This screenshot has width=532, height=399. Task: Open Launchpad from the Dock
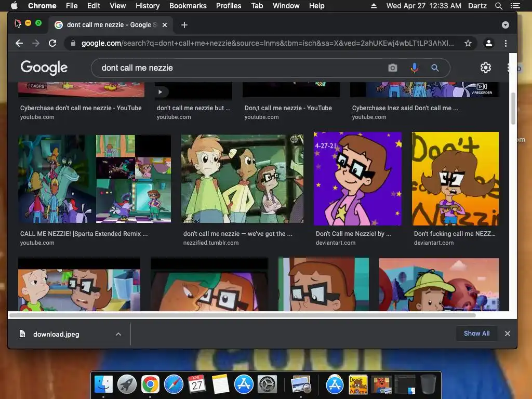[127, 385]
